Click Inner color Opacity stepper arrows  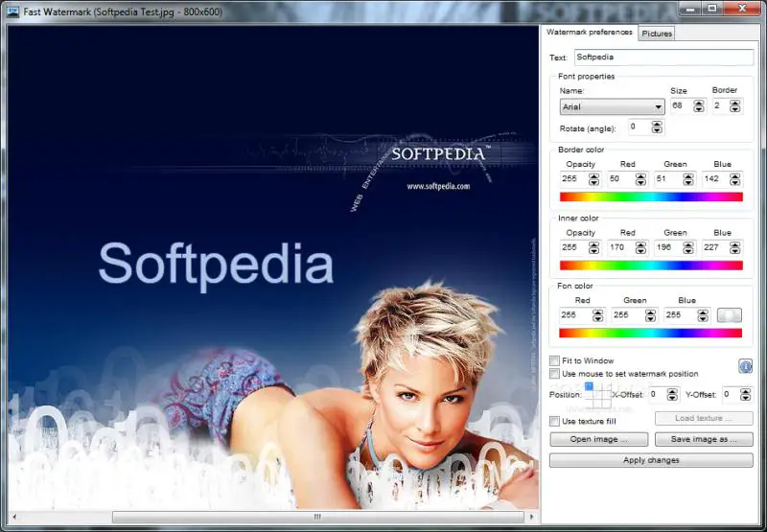point(593,248)
